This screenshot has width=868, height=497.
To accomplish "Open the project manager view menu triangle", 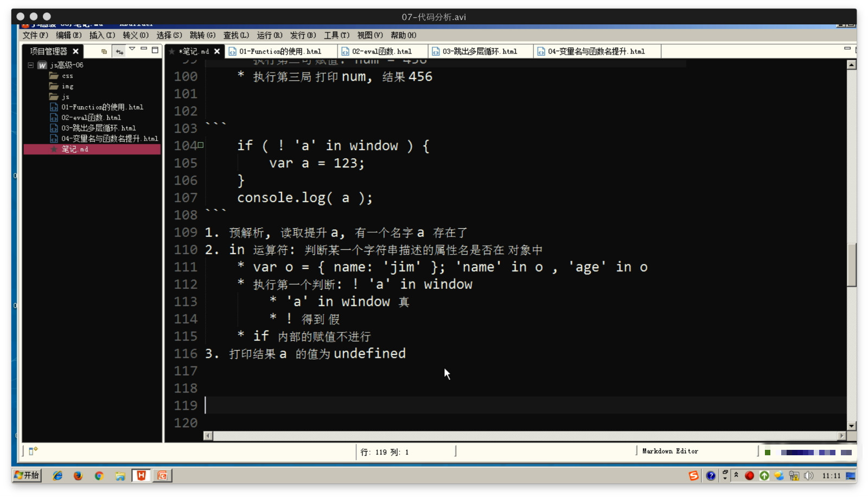I will pos(132,49).
